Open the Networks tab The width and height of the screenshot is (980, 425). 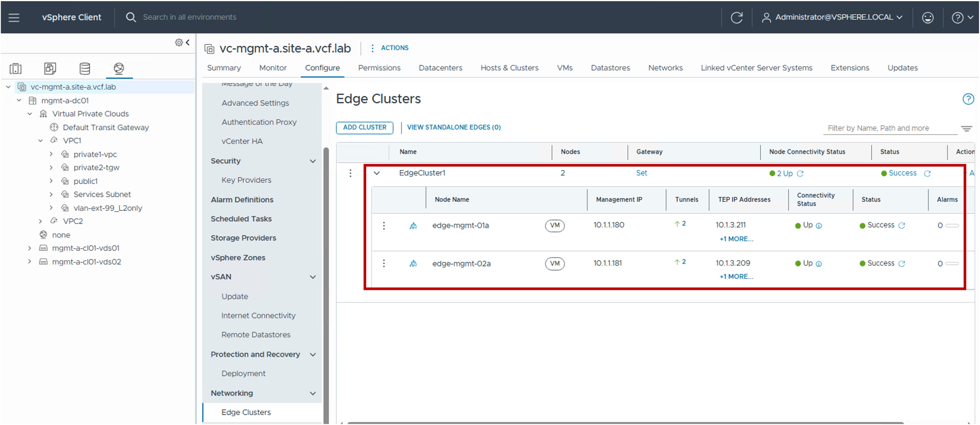(665, 68)
